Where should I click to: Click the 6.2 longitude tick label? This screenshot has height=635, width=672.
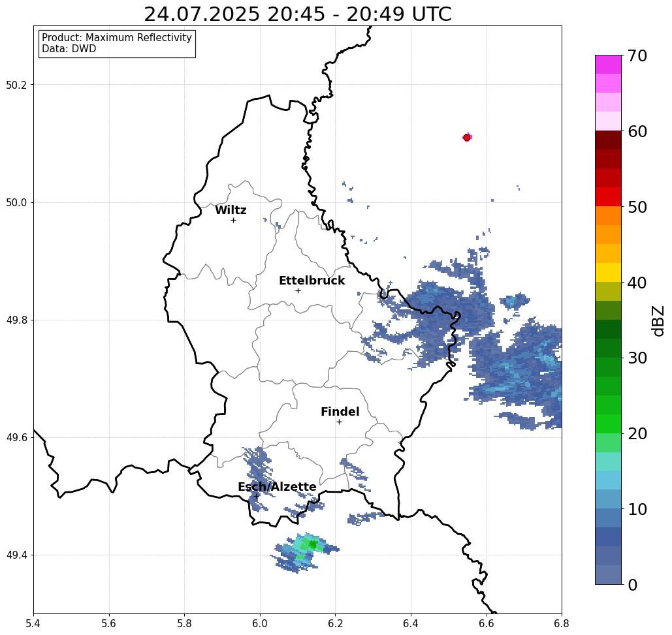[x=335, y=623]
